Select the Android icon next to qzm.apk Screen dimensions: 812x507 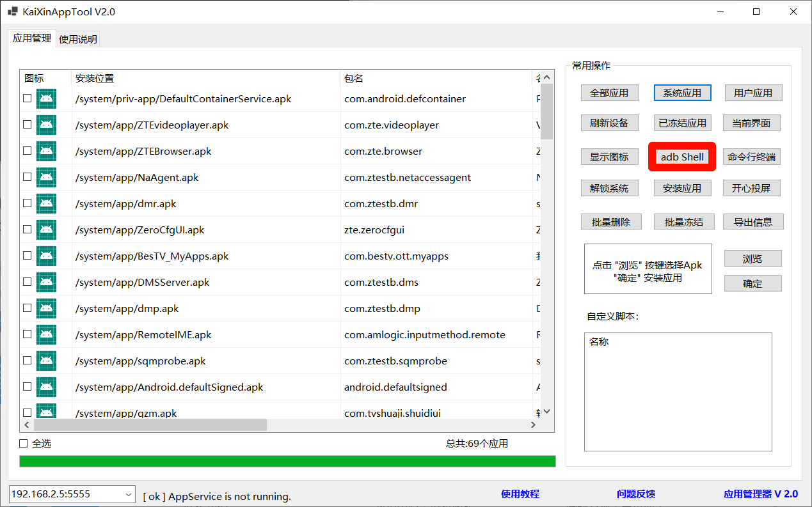point(45,412)
